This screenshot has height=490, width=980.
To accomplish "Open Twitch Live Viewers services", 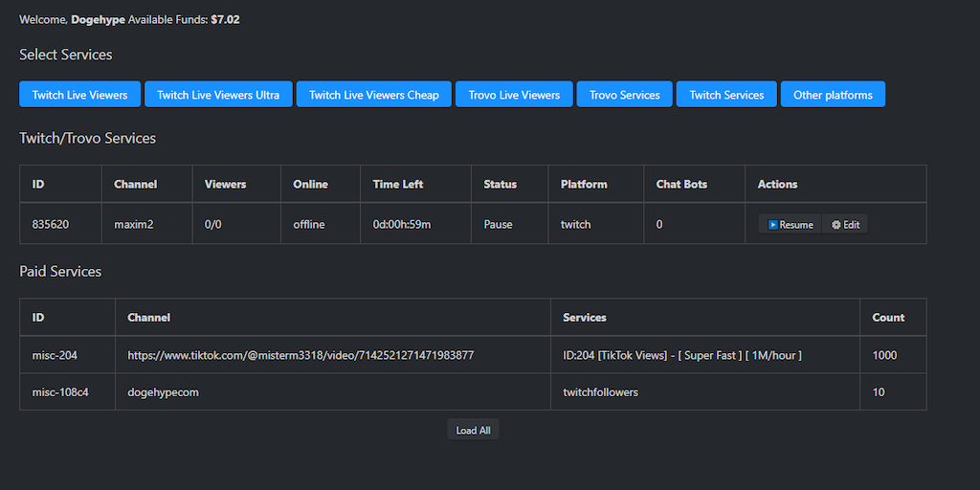I will click(79, 95).
